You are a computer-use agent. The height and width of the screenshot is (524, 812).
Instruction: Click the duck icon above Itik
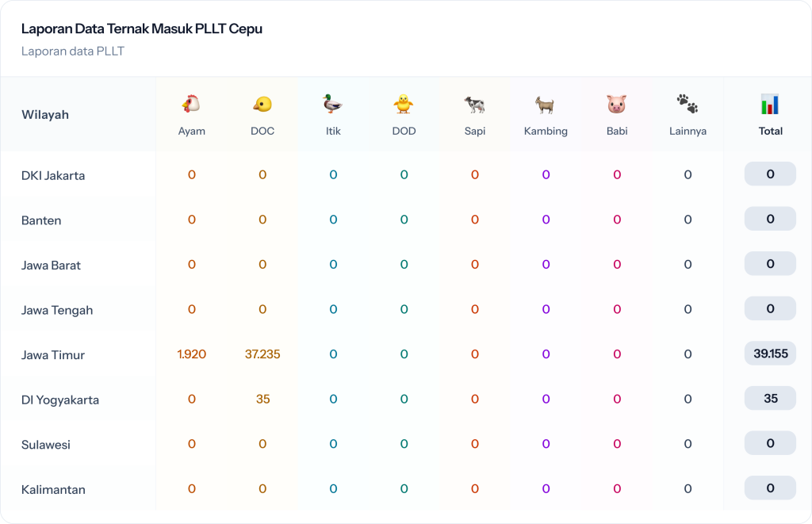point(333,104)
